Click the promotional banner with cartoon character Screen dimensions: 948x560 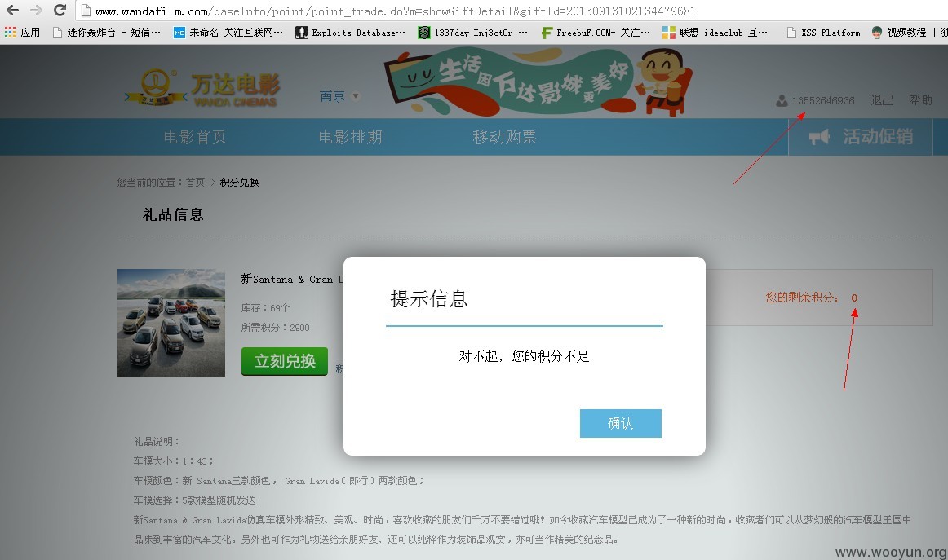tap(538, 82)
